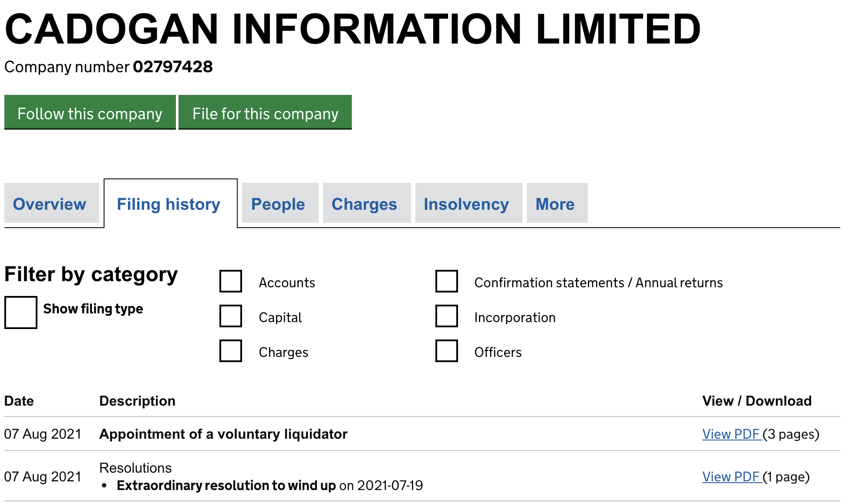This screenshot has height=504, width=849.
Task: Click the Officers filter label text
Action: [498, 352]
